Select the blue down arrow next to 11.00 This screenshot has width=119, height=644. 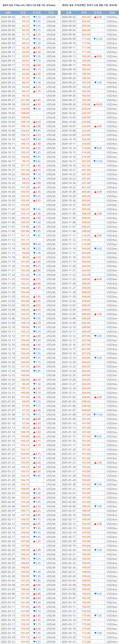click(x=94, y=414)
